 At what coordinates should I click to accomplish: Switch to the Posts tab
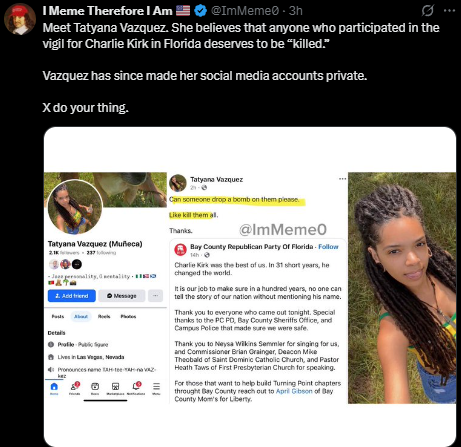(58, 316)
